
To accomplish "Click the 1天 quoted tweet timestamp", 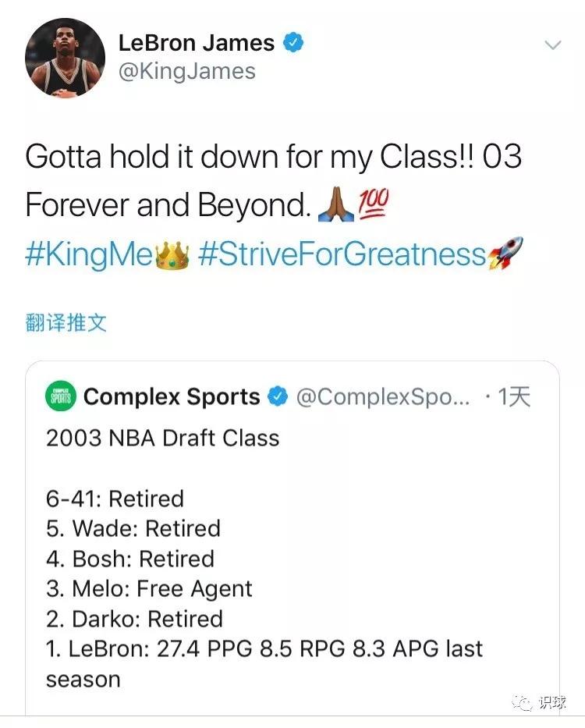I will tap(513, 396).
